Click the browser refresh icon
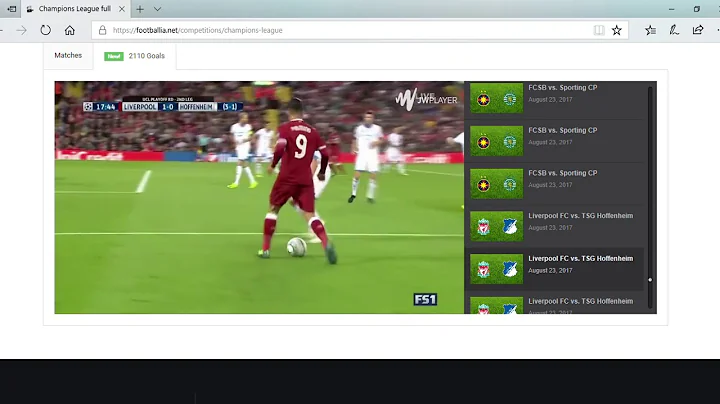 tap(45, 30)
